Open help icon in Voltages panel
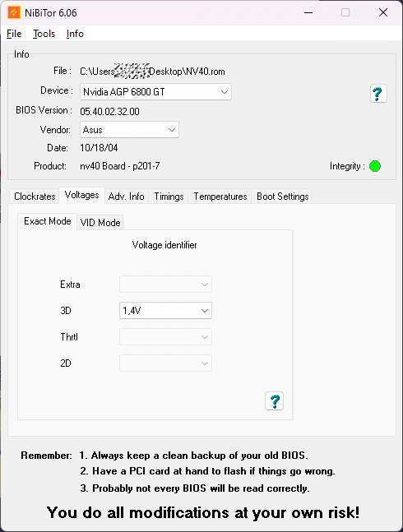The image size is (403, 532). point(274,401)
